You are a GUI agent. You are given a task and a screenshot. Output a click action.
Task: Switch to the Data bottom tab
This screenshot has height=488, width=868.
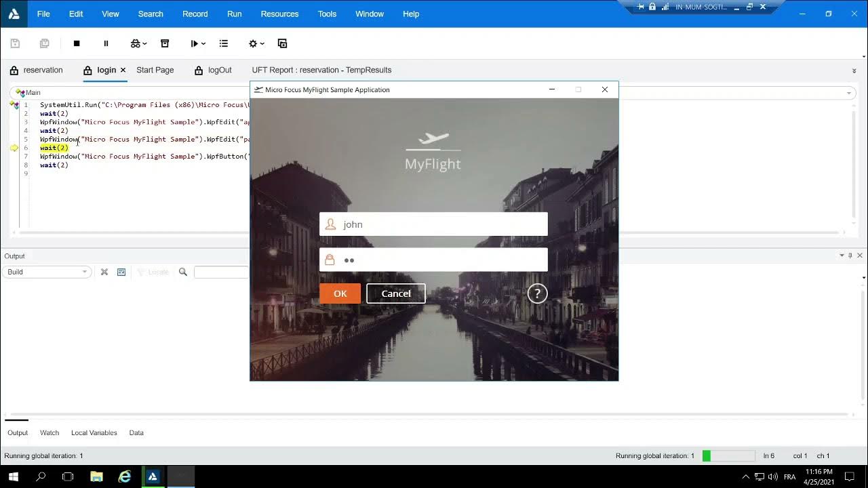[136, 432]
